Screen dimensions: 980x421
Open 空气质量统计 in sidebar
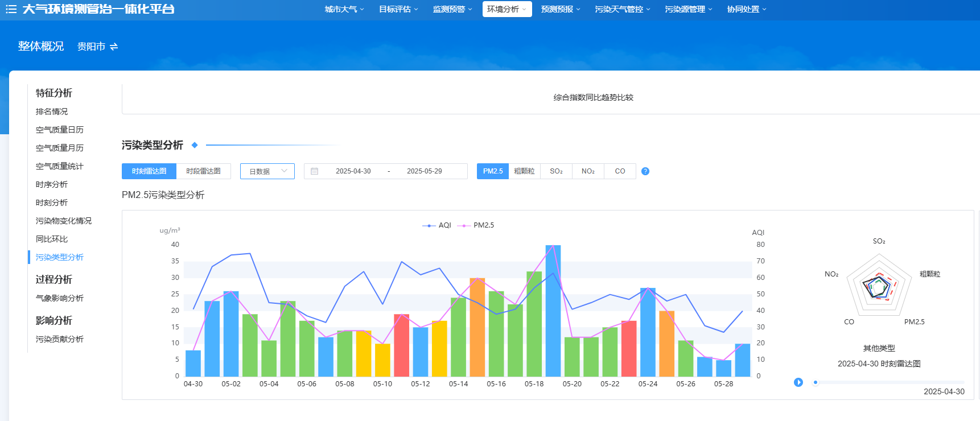pos(60,166)
